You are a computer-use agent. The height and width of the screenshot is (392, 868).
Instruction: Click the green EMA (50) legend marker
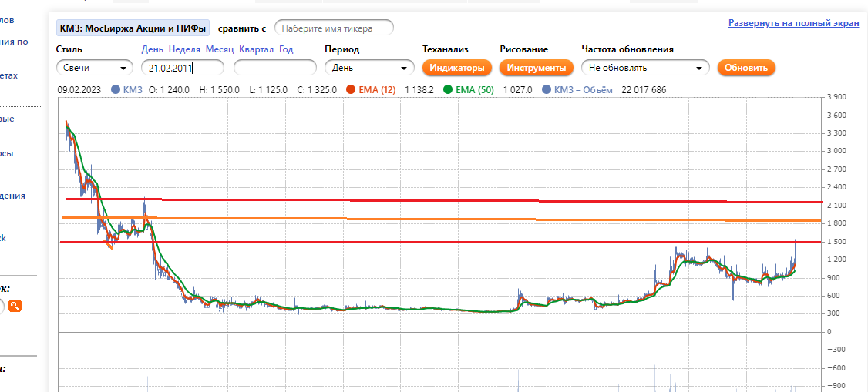point(448,90)
